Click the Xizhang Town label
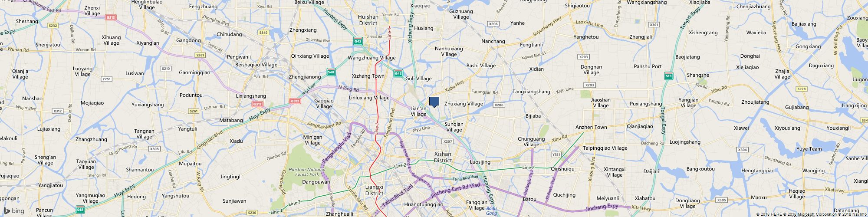 [x=368, y=76]
